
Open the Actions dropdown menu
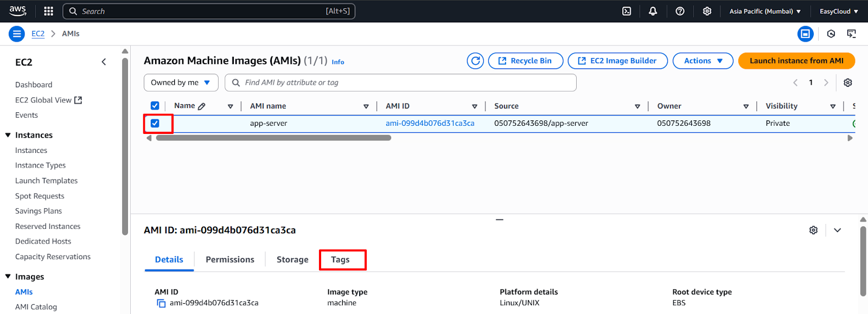click(703, 61)
